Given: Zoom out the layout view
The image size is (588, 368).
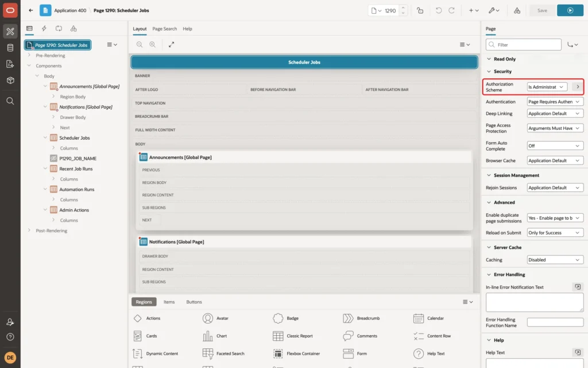Looking at the screenshot, I should [x=140, y=44].
